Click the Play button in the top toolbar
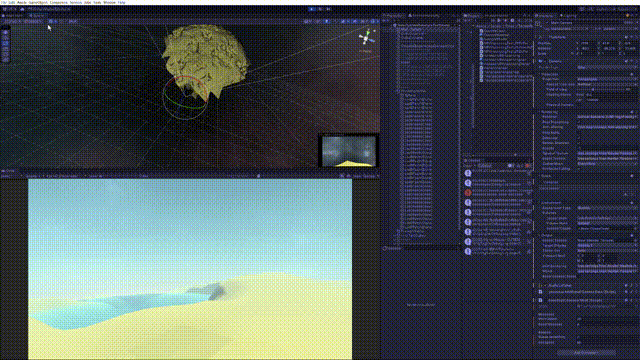 click(x=312, y=9)
